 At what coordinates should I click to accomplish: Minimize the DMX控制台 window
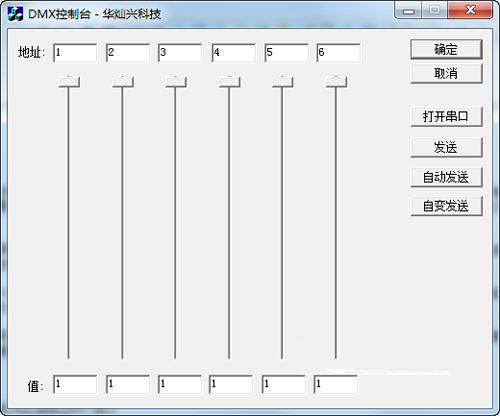(x=408, y=11)
